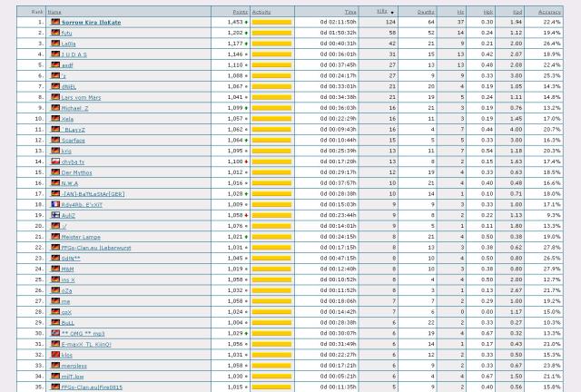This screenshot has width=581, height=392.
Task: Click the German flag beside Sorrow Kira IloKate
Action: 54,22
